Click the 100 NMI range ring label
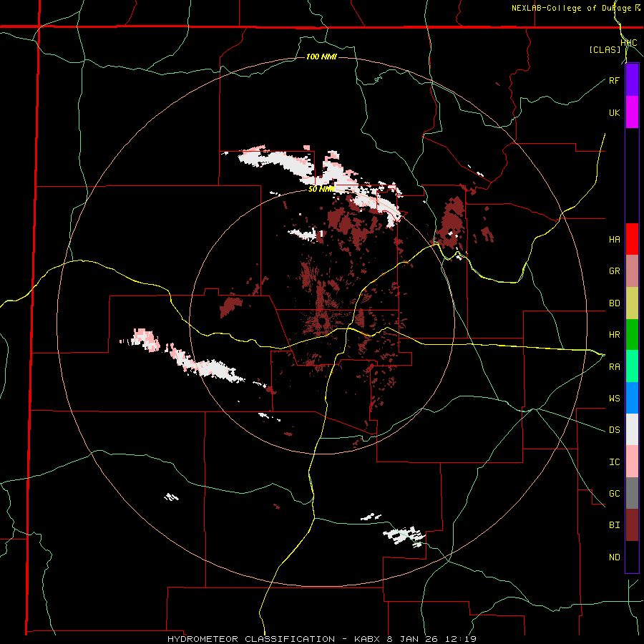 [x=321, y=57]
